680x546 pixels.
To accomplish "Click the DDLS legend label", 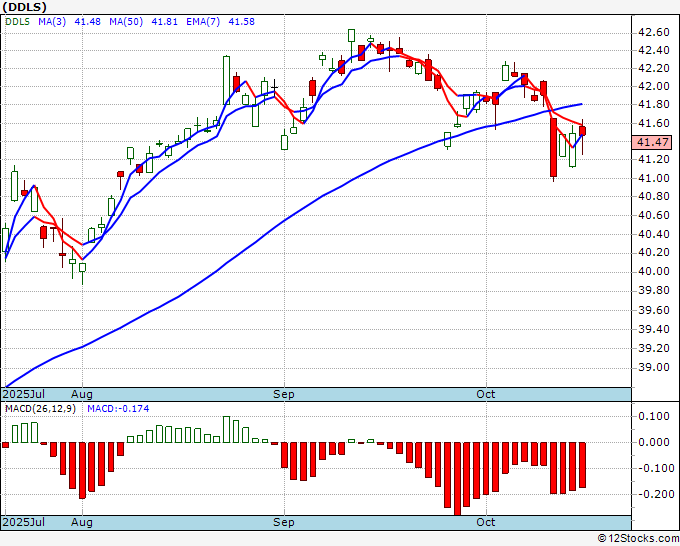I will (x=17, y=21).
